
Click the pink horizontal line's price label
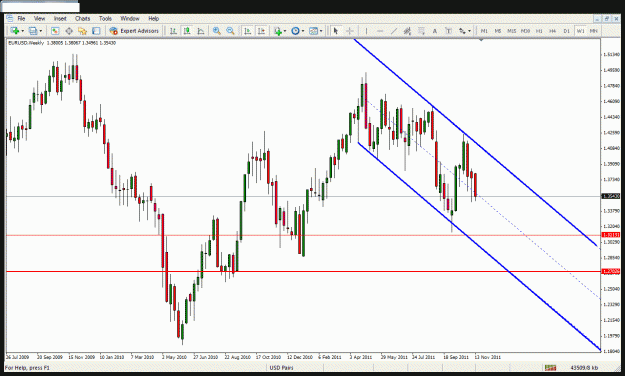[x=611, y=235]
